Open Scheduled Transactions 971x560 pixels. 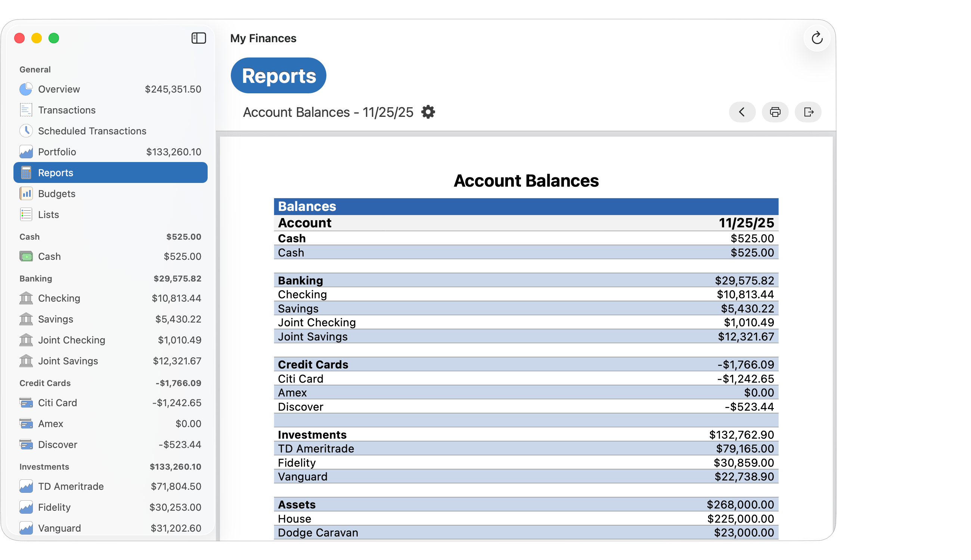pos(92,131)
